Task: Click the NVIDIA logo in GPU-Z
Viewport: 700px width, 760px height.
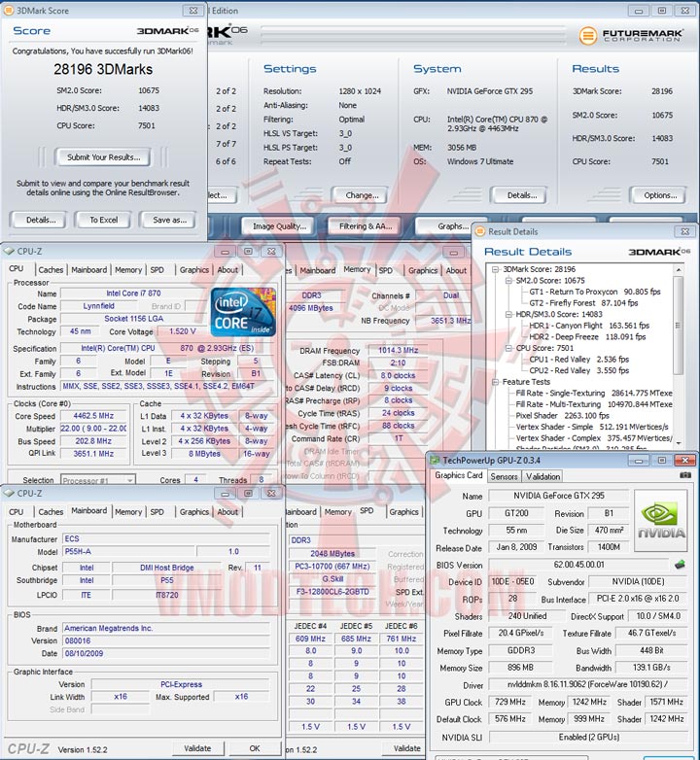Action: pyautogui.click(x=661, y=520)
